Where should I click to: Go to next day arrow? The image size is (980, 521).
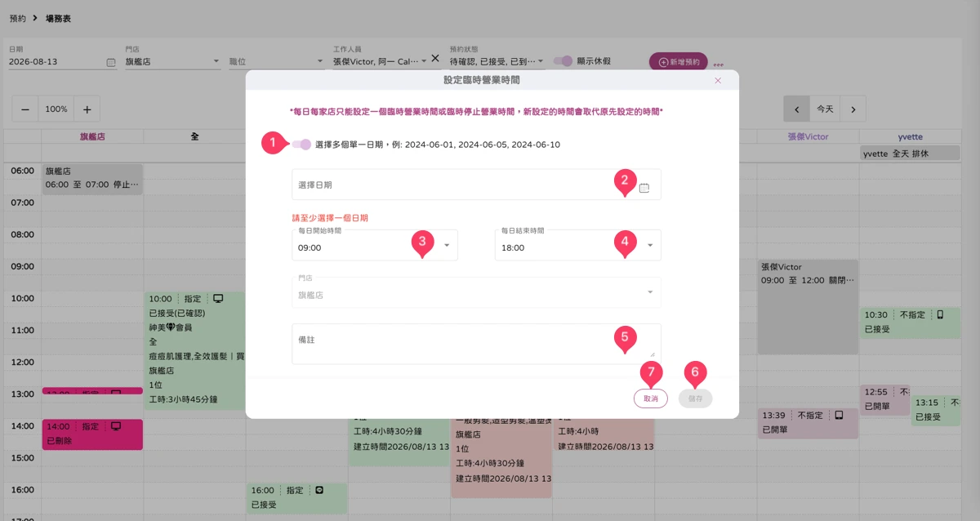tap(853, 109)
